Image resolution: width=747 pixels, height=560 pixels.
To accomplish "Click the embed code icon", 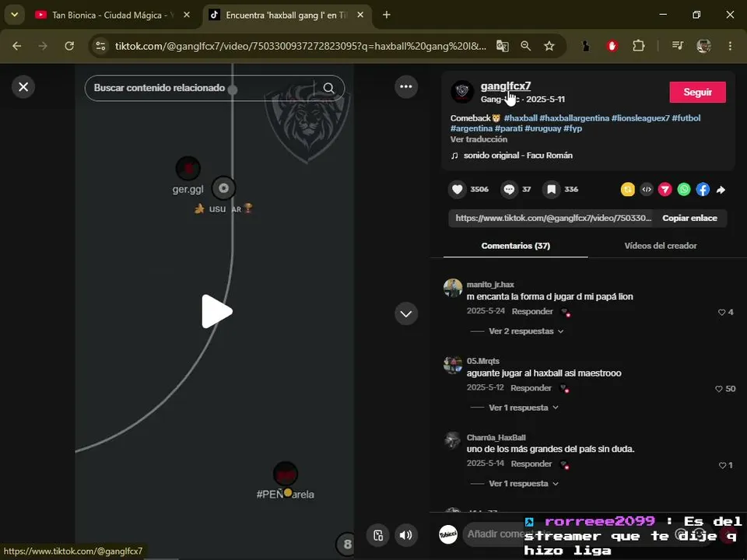I will coord(647,190).
